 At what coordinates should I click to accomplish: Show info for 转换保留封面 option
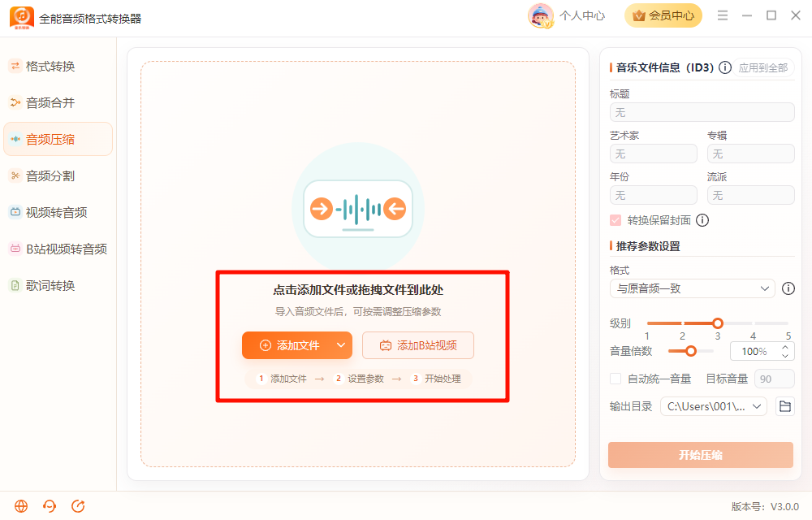702,220
